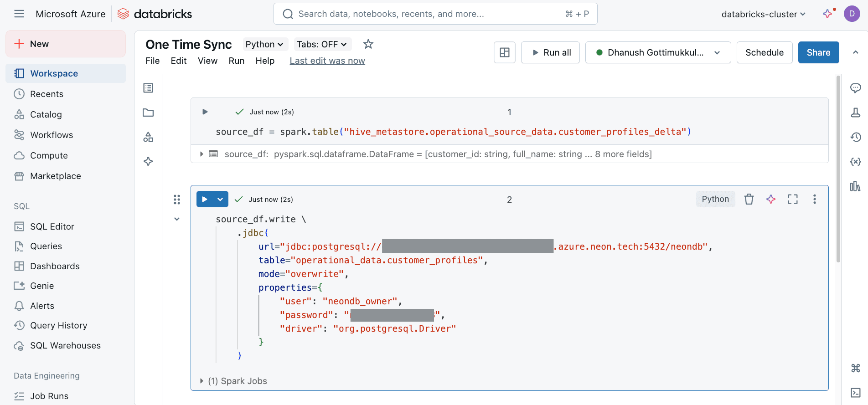Collapse cell 2 with chevron
The height and width of the screenshot is (405, 868).
click(x=177, y=219)
